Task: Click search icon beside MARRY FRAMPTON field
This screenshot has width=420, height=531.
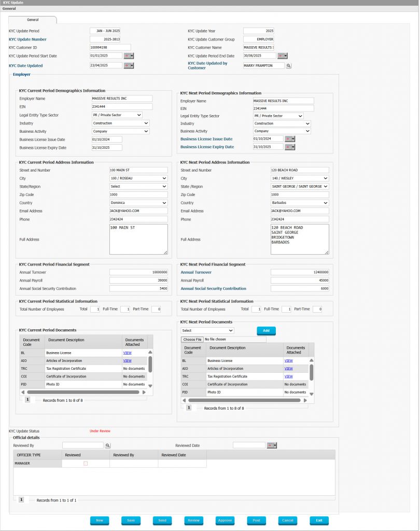Action: [x=289, y=66]
